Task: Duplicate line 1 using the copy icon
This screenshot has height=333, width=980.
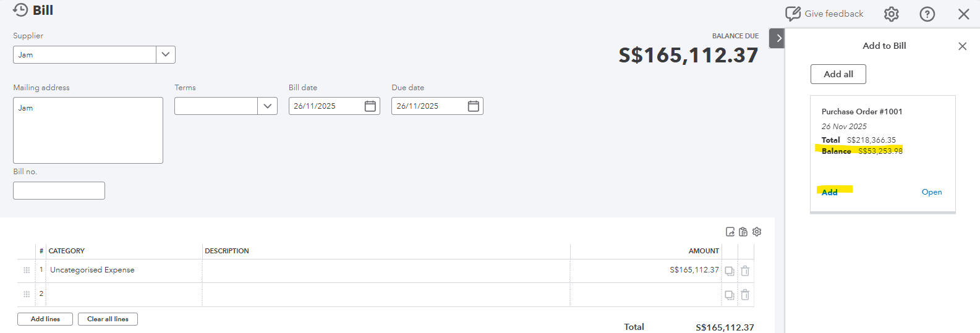Action: [730, 271]
